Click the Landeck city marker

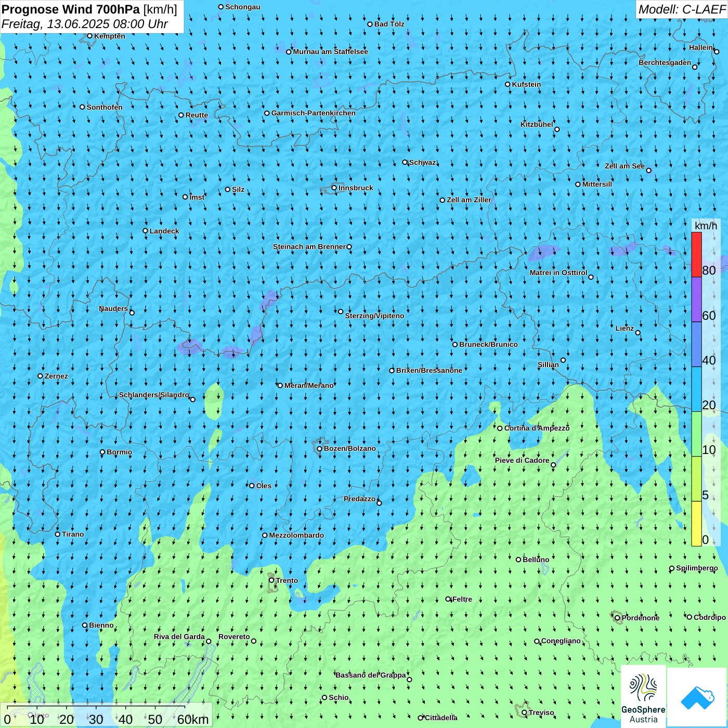point(145,231)
